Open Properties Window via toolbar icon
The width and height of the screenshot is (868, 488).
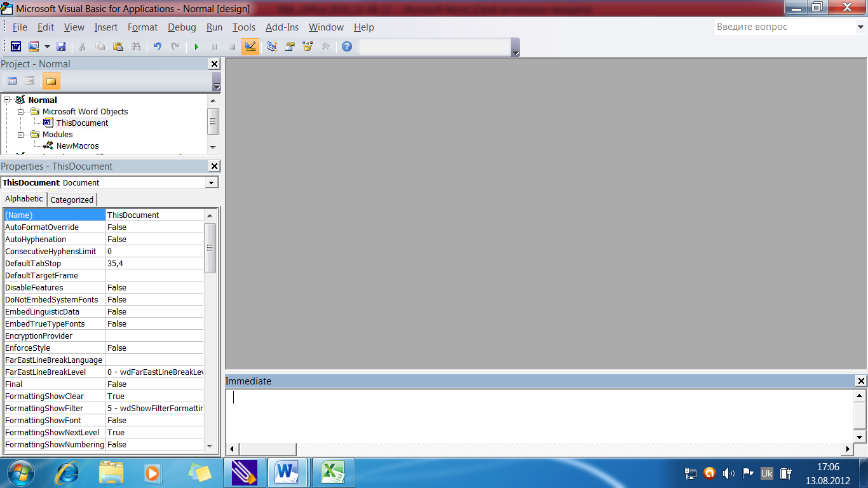[290, 46]
